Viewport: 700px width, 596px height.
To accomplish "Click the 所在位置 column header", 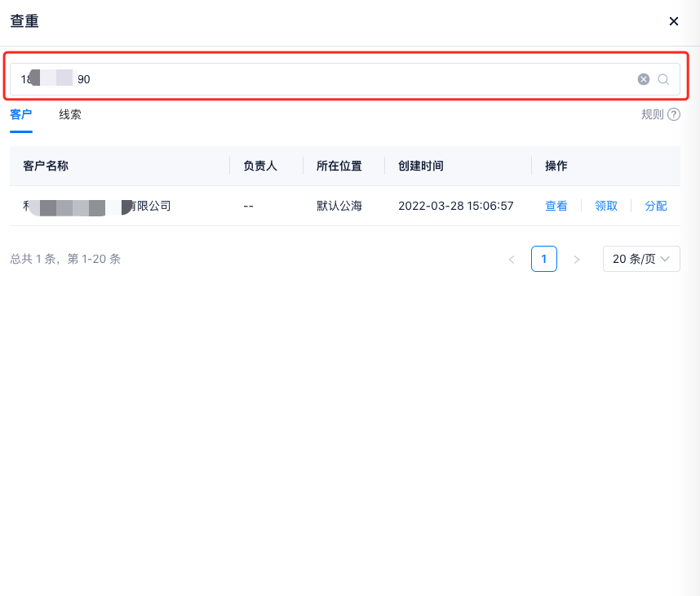I will click(339, 166).
